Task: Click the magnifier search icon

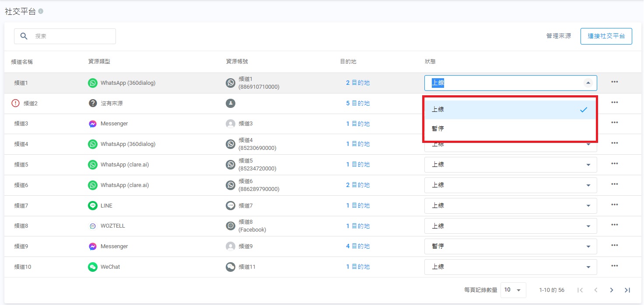Action: click(x=24, y=36)
